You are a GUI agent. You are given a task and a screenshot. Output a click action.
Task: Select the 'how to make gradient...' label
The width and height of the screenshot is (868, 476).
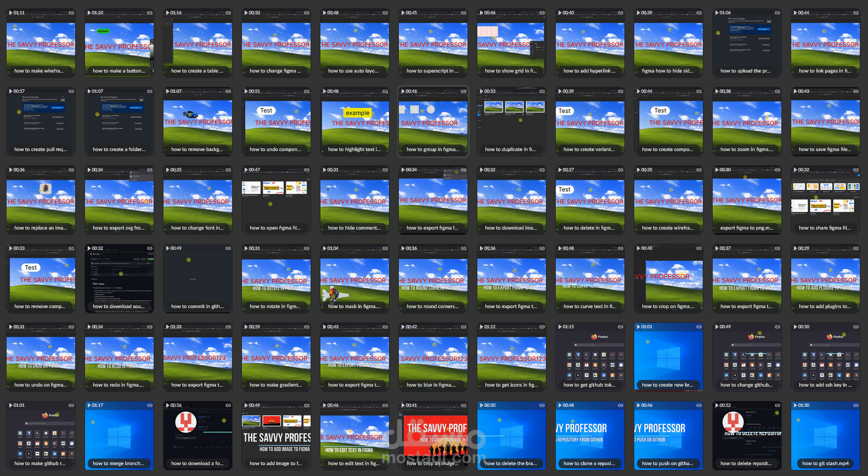pos(276,385)
